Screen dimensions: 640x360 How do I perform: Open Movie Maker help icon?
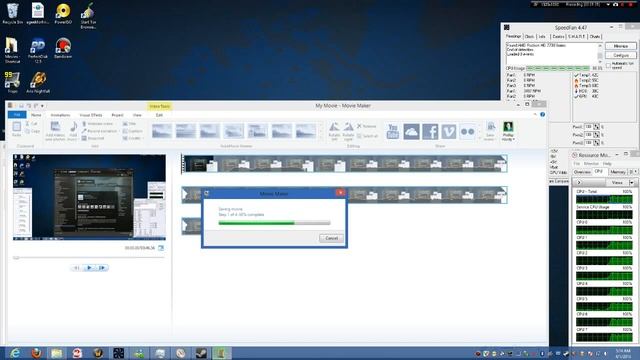pos(542,115)
